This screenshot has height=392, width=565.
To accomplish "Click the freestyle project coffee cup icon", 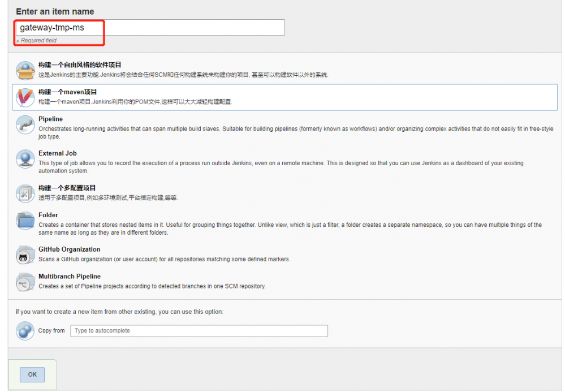I will point(25,70).
